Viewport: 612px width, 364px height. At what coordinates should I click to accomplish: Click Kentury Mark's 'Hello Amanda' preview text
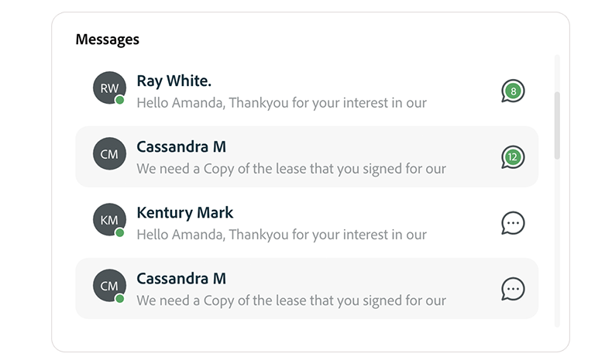pos(281,235)
